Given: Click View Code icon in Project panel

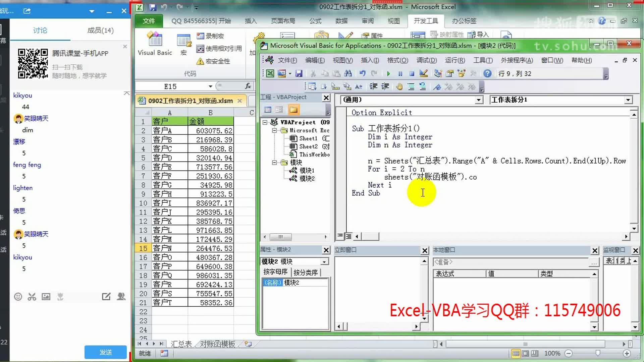Looking at the screenshot, I should (268, 110).
